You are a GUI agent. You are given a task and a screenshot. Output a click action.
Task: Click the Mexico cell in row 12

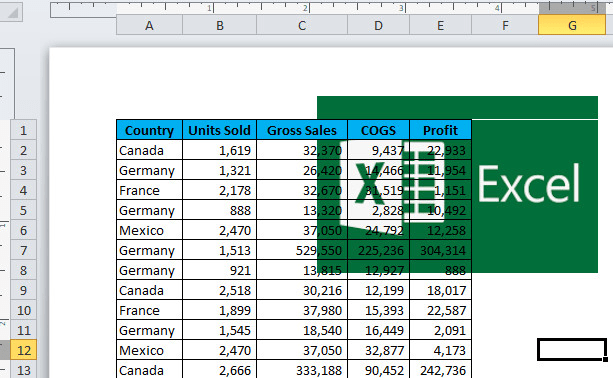coord(149,350)
